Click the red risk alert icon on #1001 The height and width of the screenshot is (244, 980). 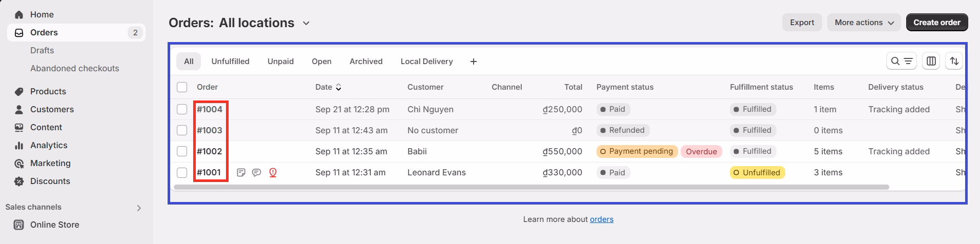(x=273, y=173)
